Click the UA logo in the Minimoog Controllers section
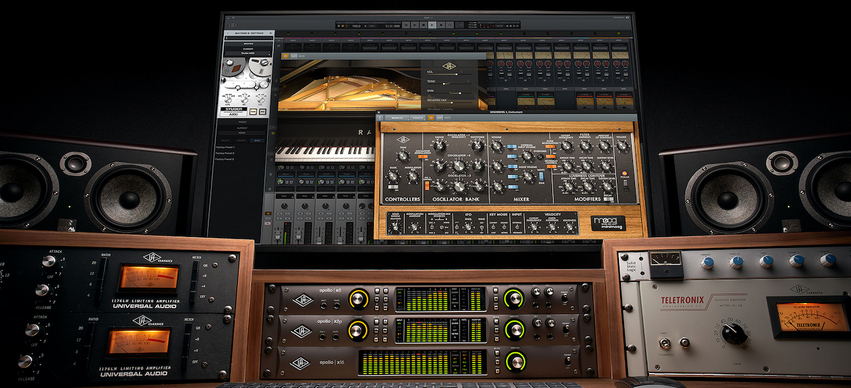The image size is (851, 388). tap(403, 139)
